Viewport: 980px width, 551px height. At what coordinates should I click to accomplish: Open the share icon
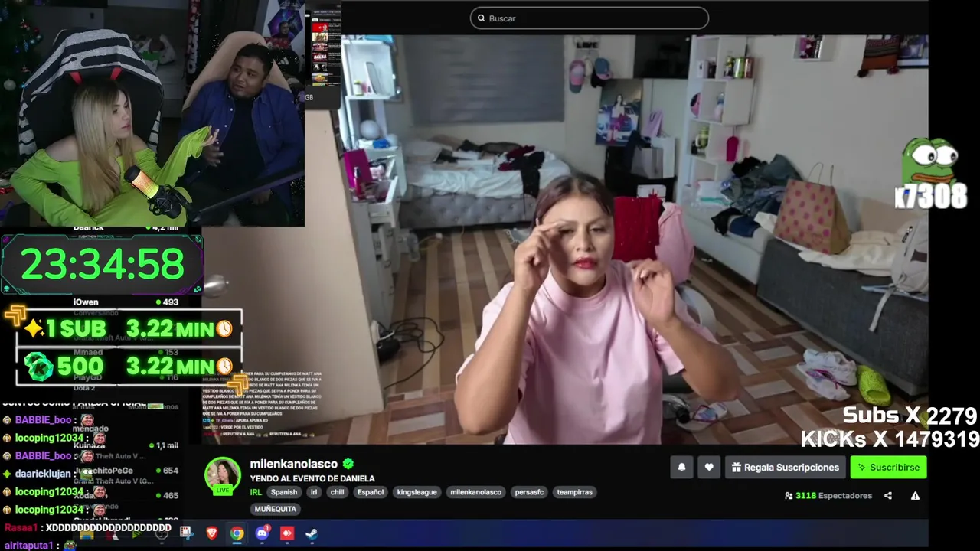click(888, 496)
